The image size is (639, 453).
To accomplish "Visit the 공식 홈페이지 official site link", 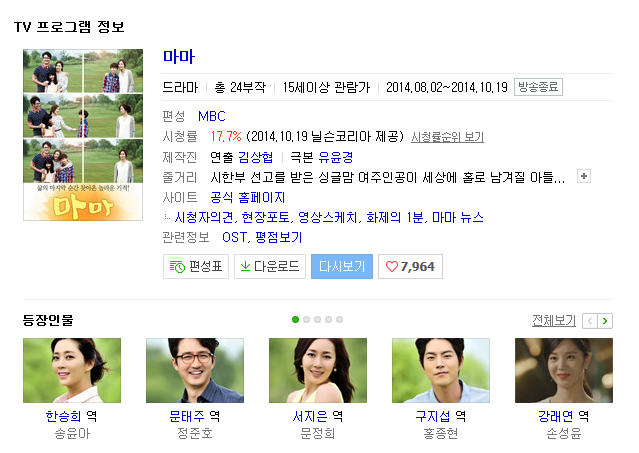I will click(247, 197).
